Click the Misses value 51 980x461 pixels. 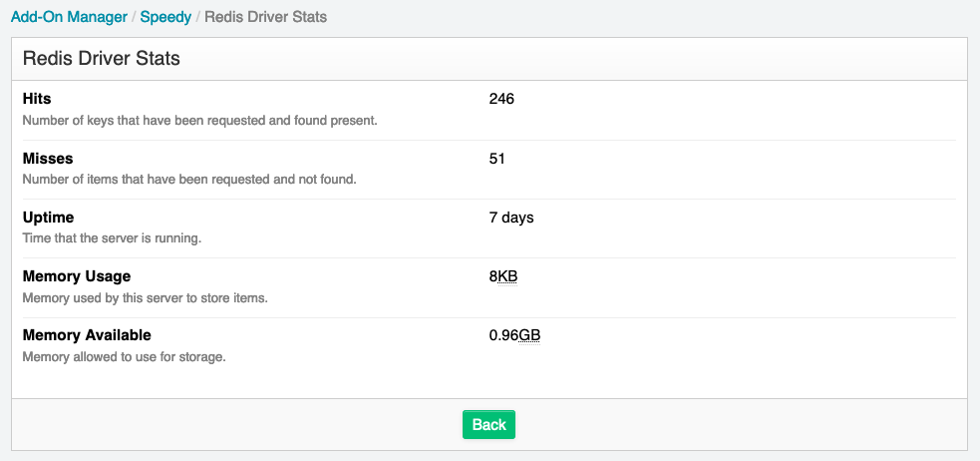(x=496, y=159)
